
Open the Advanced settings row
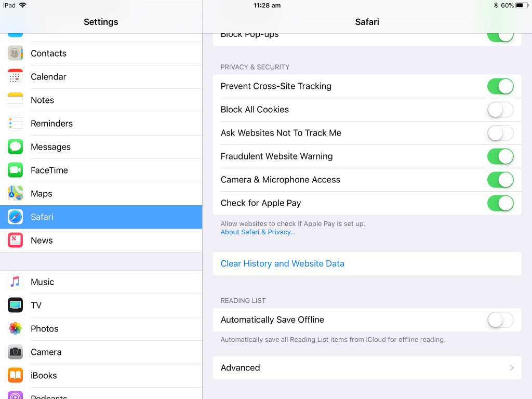point(367,368)
